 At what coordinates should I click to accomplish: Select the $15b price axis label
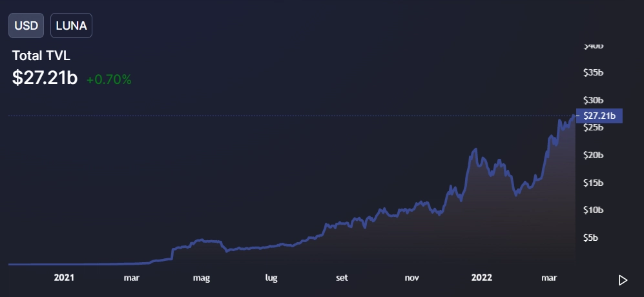coord(592,183)
